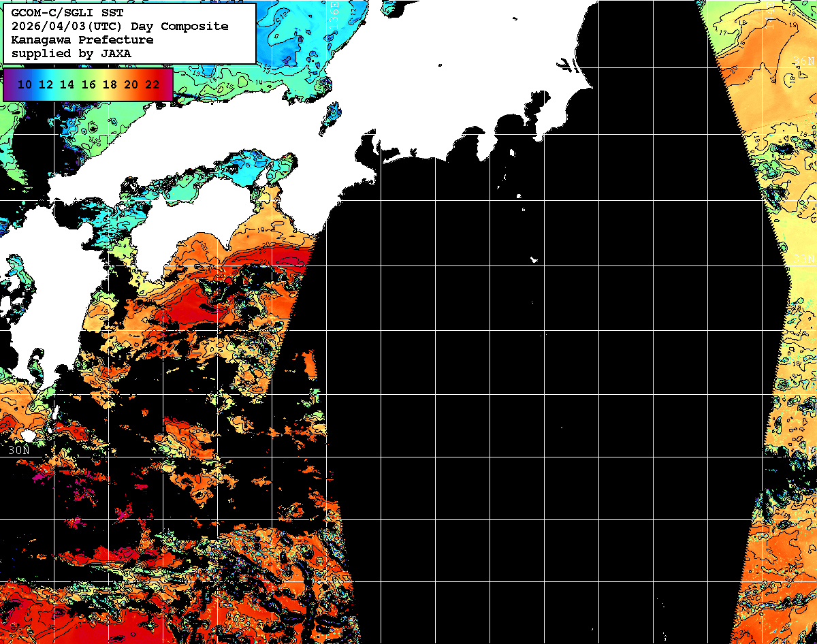Click the 33N latitude label
This screenshot has height=644, width=817.
click(x=803, y=259)
